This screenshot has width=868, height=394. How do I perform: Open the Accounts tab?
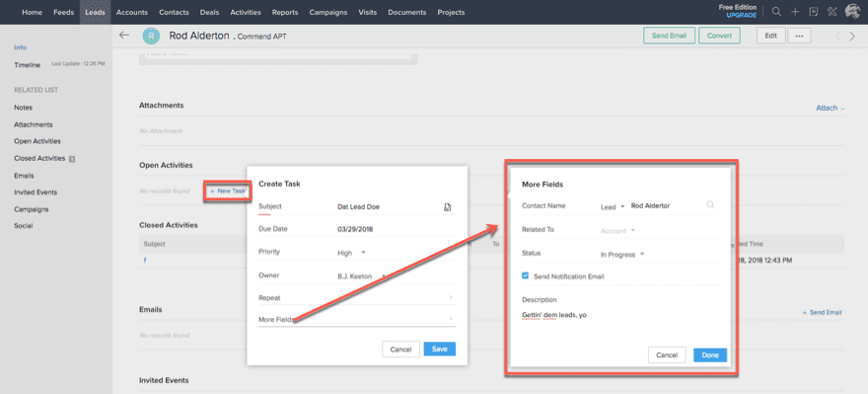[132, 12]
